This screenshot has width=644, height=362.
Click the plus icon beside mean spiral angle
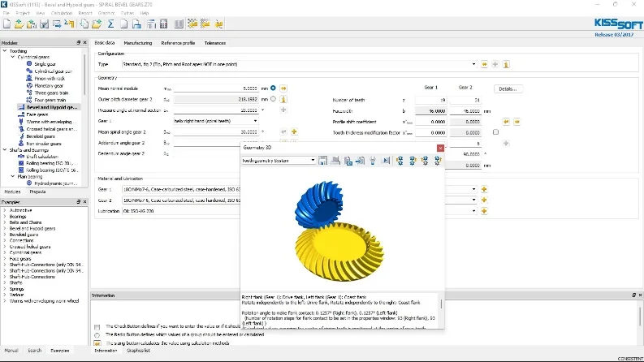tap(295, 131)
